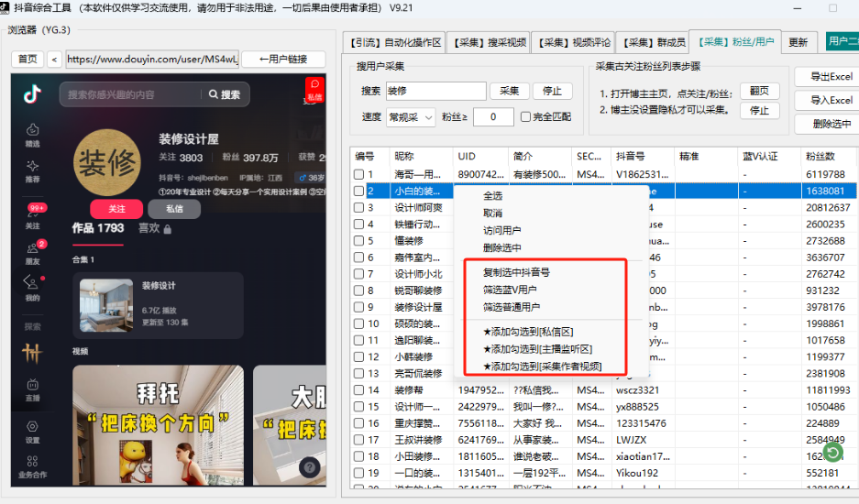This screenshot has width=859, height=504.
Task: Click the 粉丝≥ number input field
Action: pos(493,117)
